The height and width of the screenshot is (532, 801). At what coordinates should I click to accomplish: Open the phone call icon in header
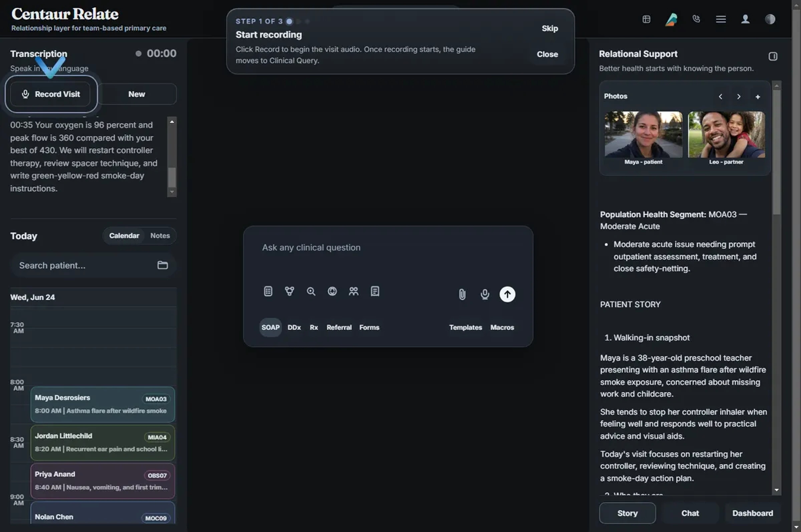[696, 19]
